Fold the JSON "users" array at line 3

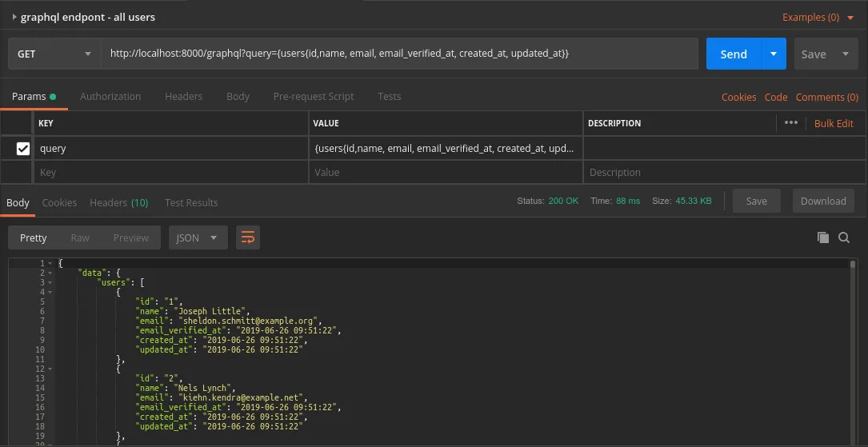pyautogui.click(x=50, y=283)
